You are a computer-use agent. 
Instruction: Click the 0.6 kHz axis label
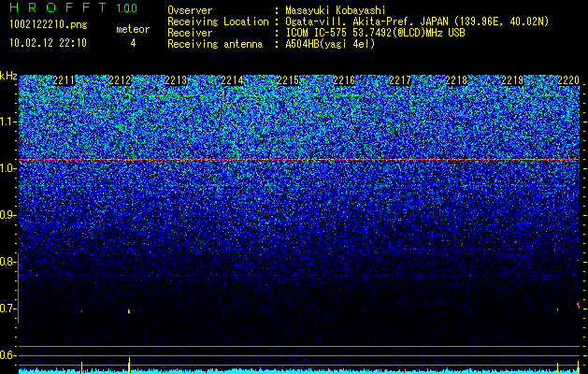pyautogui.click(x=7, y=355)
